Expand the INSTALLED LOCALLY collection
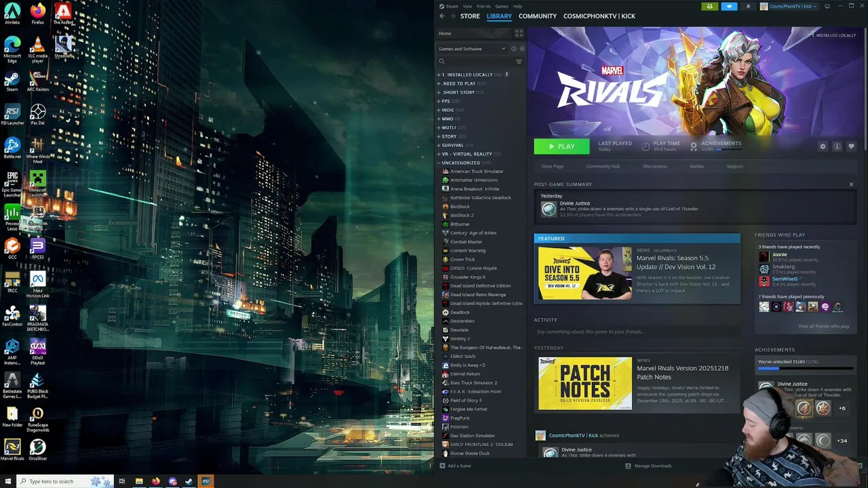The image size is (868, 488). 472,75
